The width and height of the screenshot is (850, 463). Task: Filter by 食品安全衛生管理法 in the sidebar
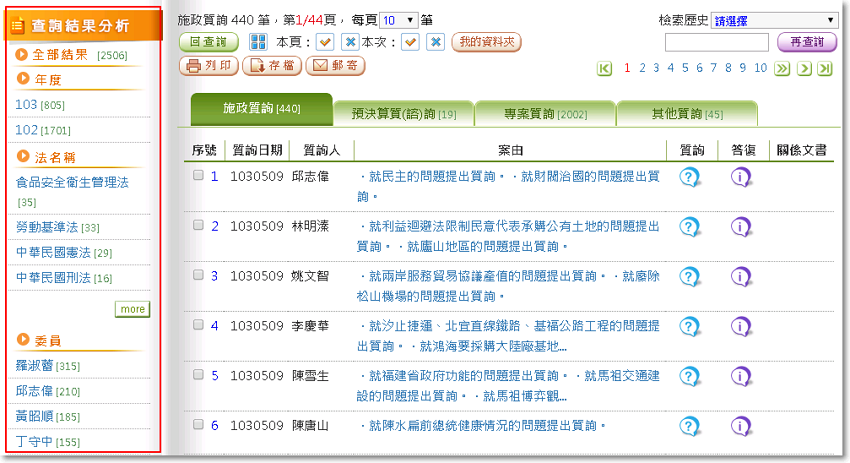73,183
